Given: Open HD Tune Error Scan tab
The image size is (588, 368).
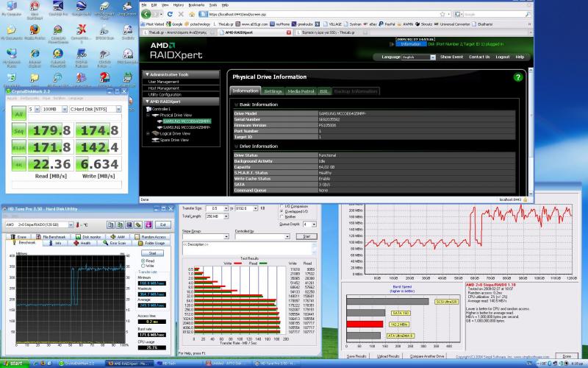Looking at the screenshot, I should [x=114, y=244].
